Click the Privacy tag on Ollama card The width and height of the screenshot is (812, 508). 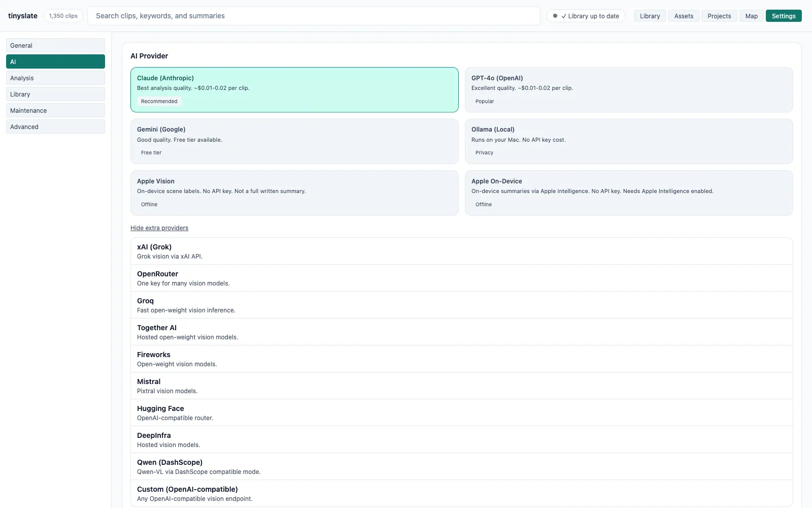click(484, 153)
